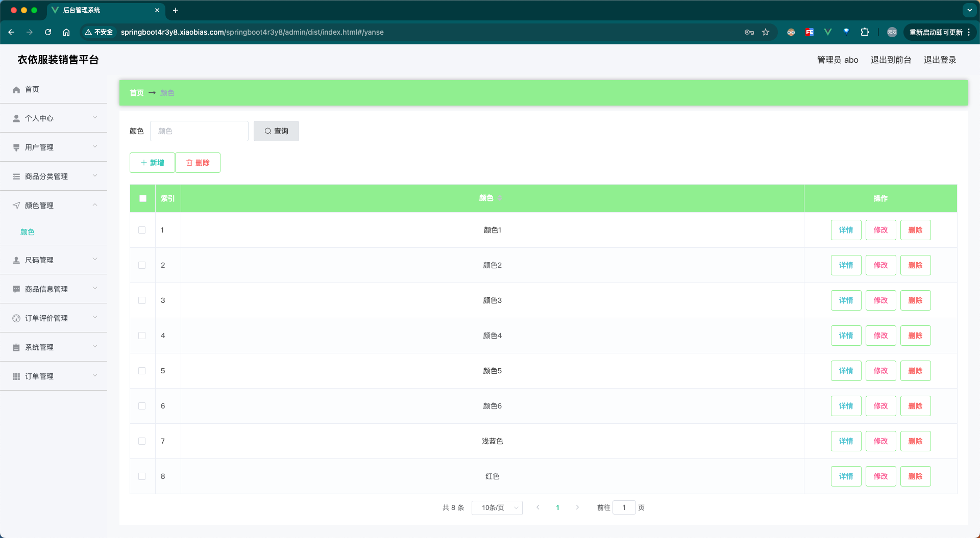The height and width of the screenshot is (538, 980).
Task: Click 退出到前台 in the header
Action: click(x=891, y=60)
